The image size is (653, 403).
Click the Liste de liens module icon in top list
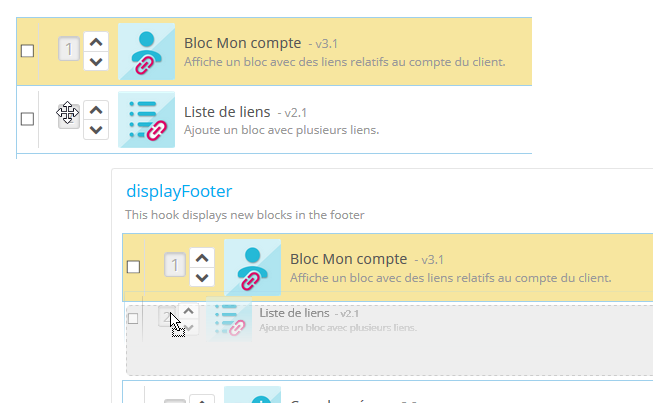[x=147, y=119]
